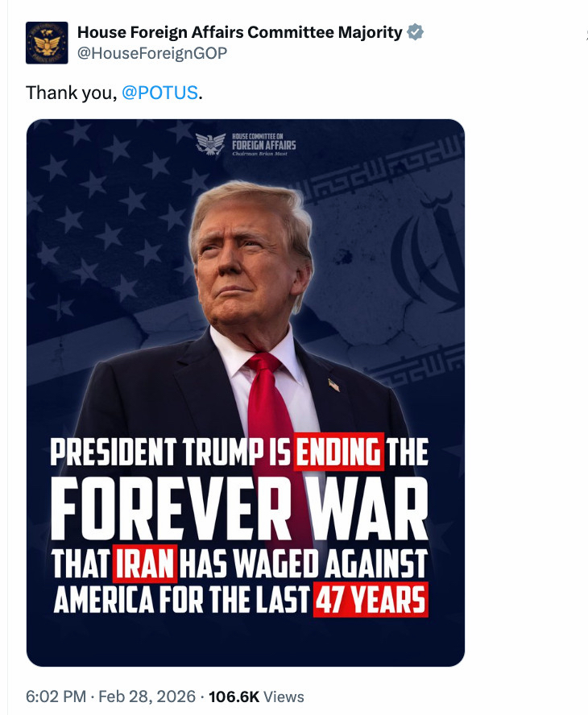The height and width of the screenshot is (715, 588).
Task: Click the red-highlighted word ENDING
Action: 338,453
